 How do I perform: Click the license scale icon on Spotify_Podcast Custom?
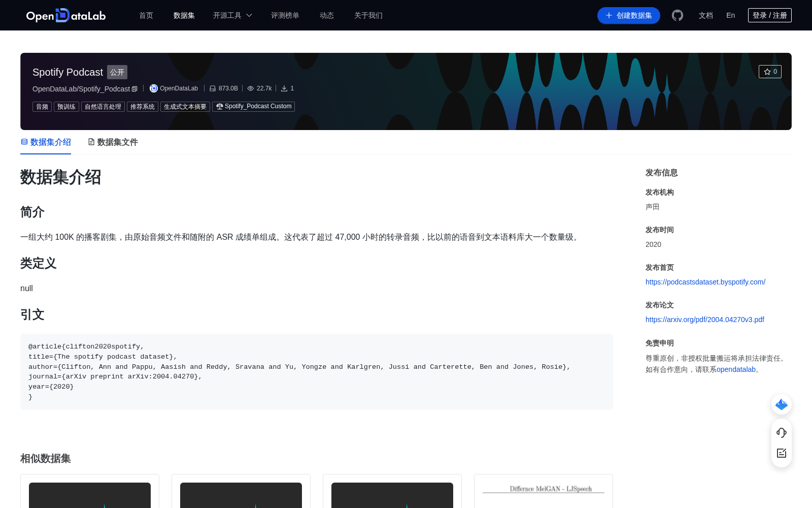point(220,106)
